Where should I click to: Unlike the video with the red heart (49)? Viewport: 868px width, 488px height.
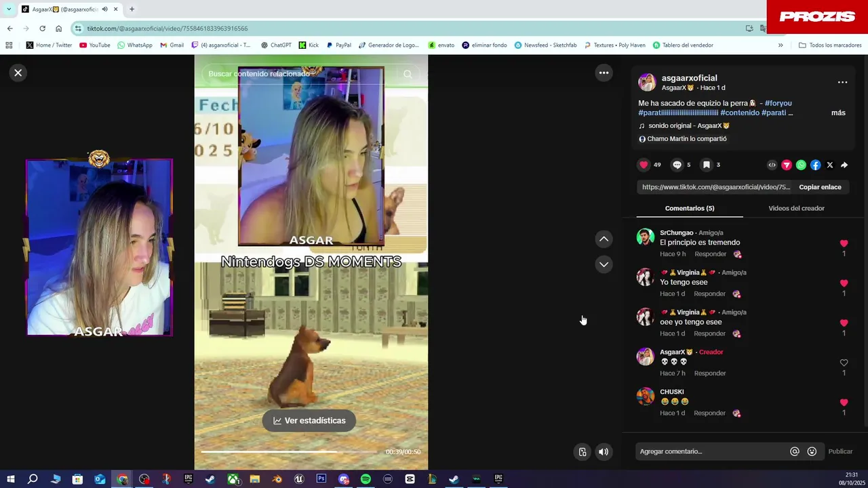coord(644,165)
